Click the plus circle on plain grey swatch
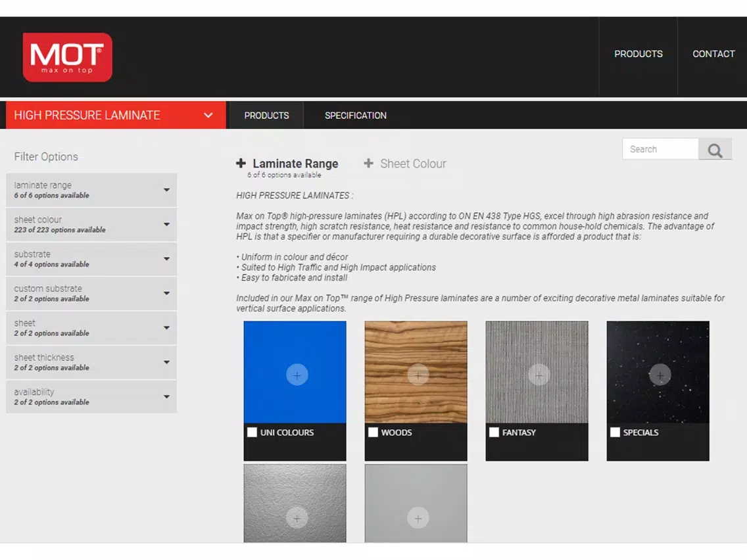Image resolution: width=747 pixels, height=560 pixels. click(418, 519)
